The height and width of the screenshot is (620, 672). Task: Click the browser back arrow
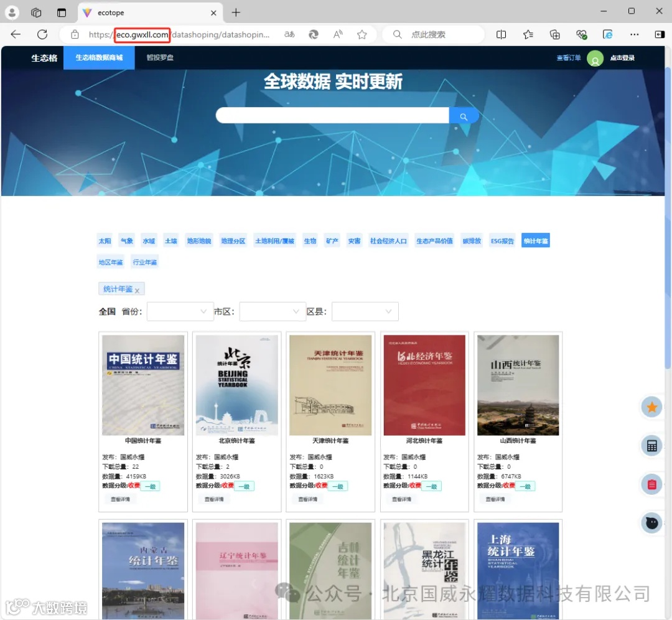point(16,34)
